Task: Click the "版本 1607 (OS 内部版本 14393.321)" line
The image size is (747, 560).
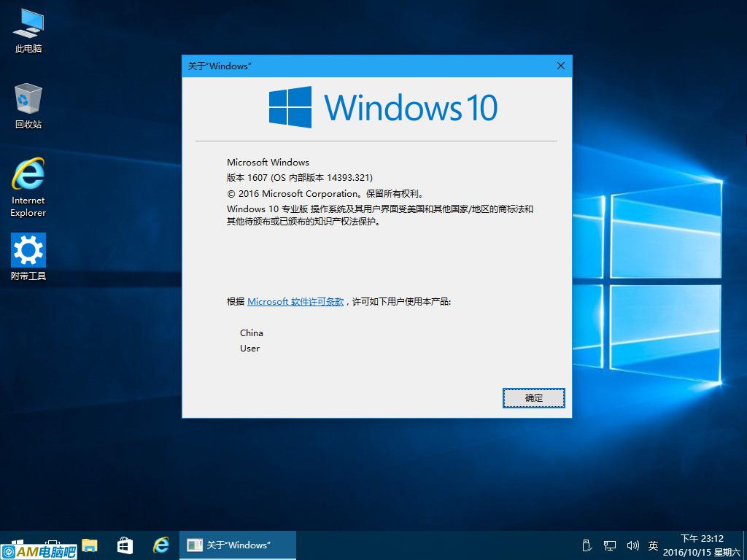Action: point(300,178)
